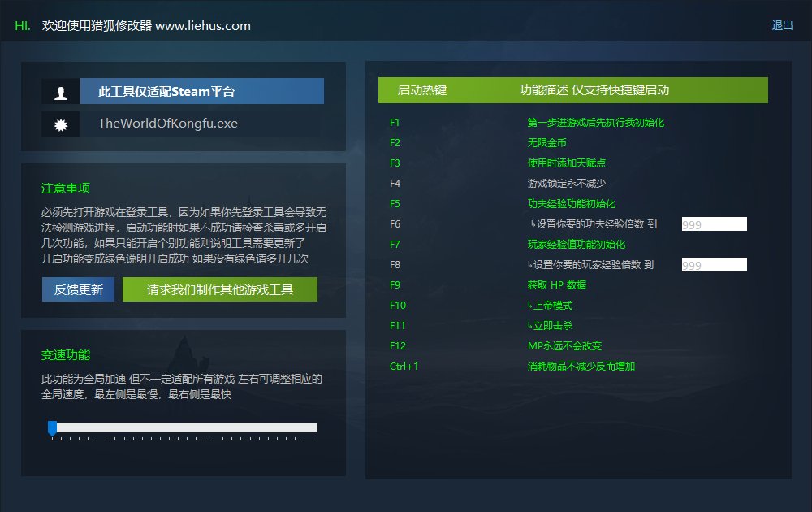Click the F2 hotkey label

(x=395, y=142)
